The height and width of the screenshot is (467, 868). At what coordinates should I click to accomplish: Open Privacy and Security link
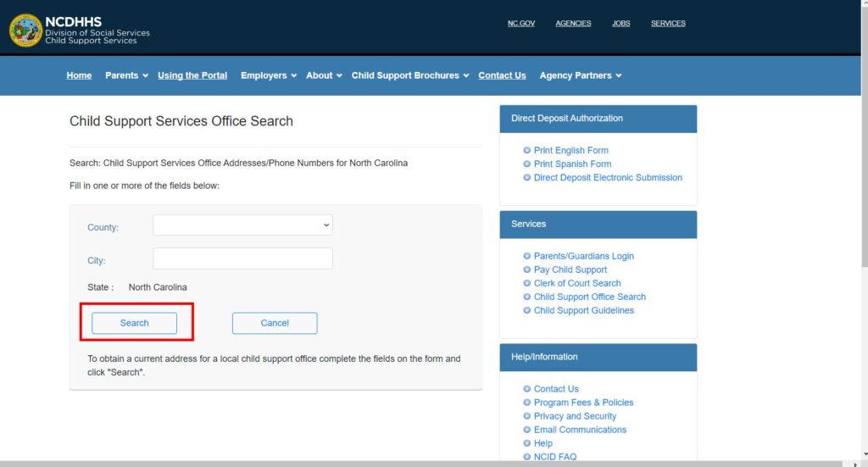575,416
